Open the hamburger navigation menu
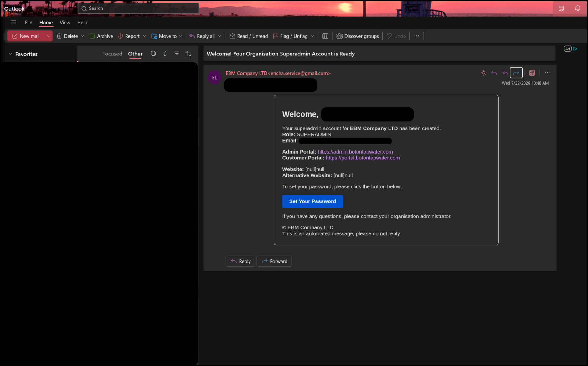Screen dimensions: 588x366 13,22
